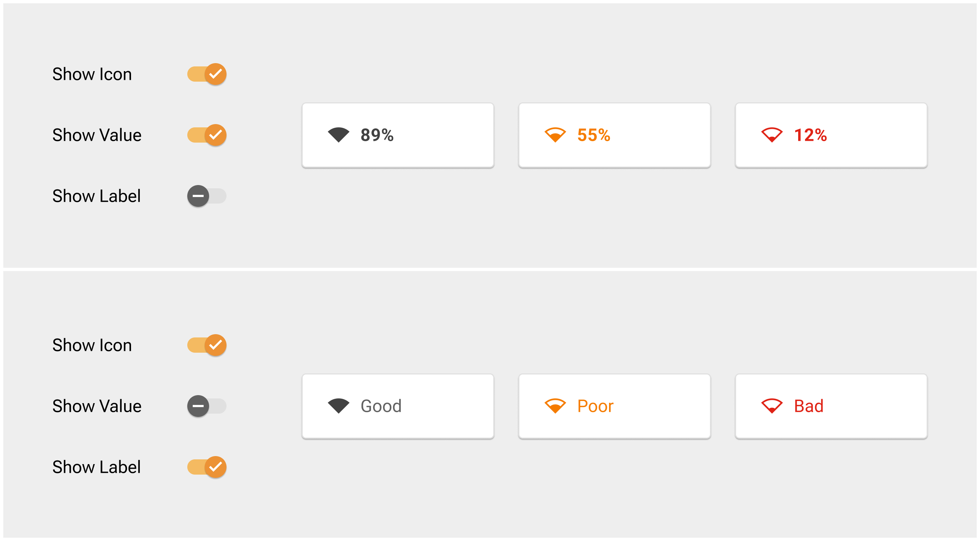Image resolution: width=980 pixels, height=541 pixels.
Task: Select the Bad signal card
Action: [831, 406]
